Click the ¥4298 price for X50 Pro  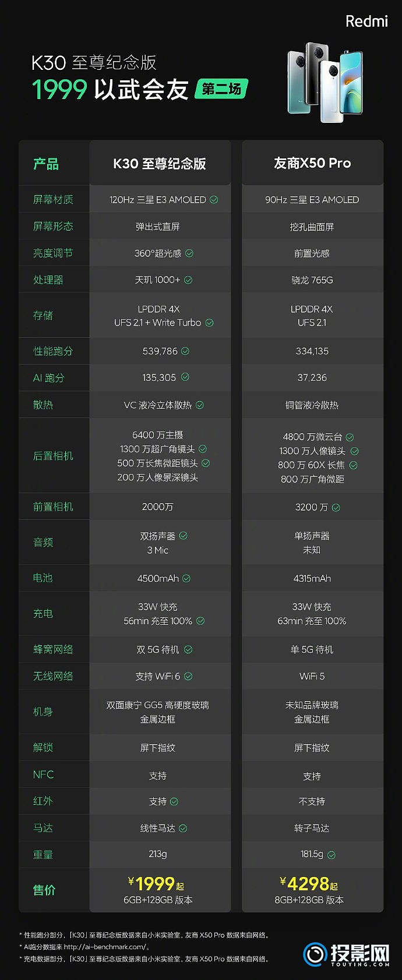pos(309,884)
